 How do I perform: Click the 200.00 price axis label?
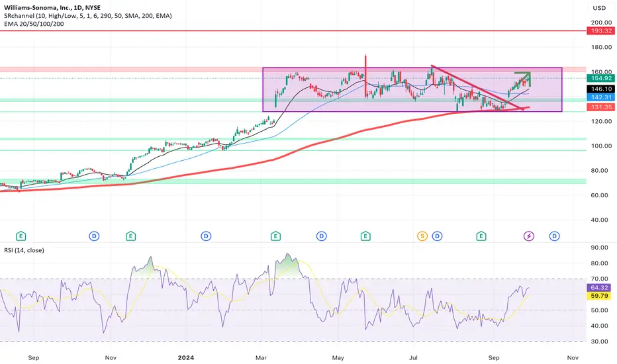coord(601,23)
